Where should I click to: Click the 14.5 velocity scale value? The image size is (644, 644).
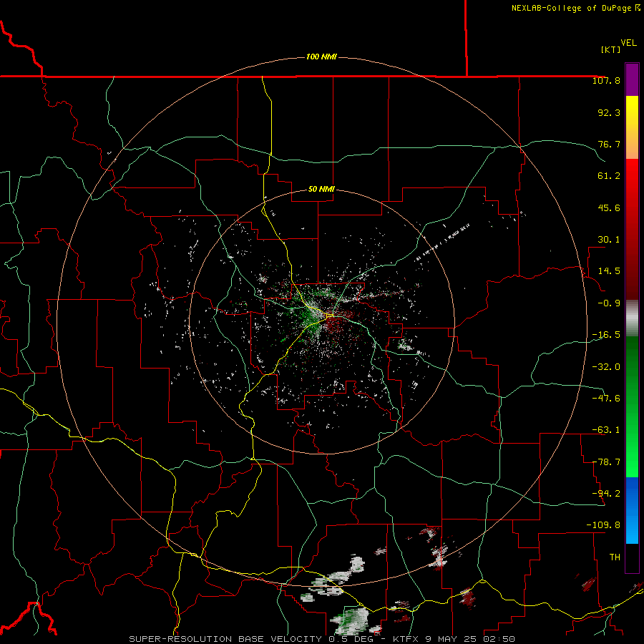[609, 271]
